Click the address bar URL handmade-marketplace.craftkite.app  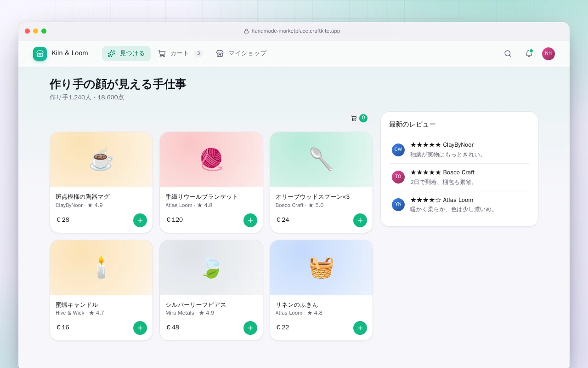[x=296, y=31]
